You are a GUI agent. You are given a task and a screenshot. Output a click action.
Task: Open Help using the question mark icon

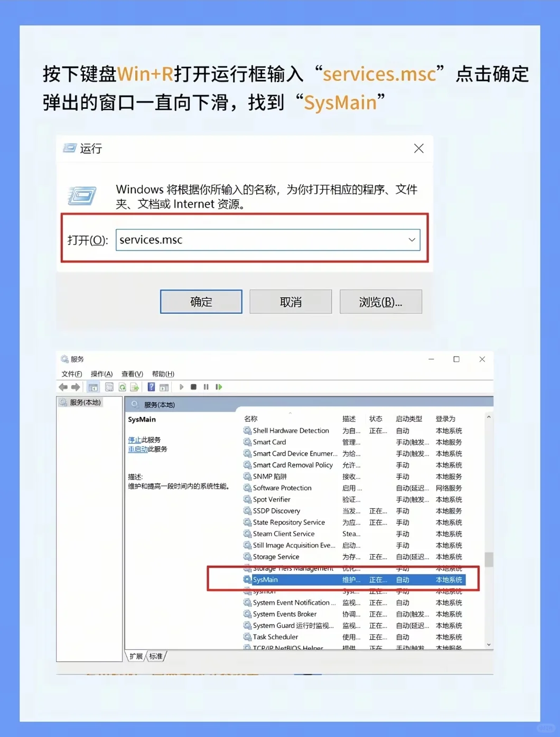pos(152,387)
